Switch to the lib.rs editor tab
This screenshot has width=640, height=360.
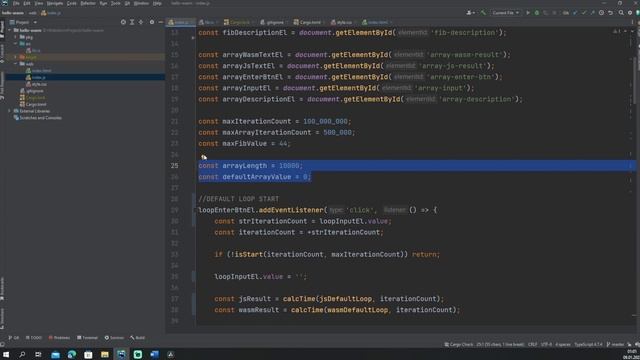pos(207,22)
